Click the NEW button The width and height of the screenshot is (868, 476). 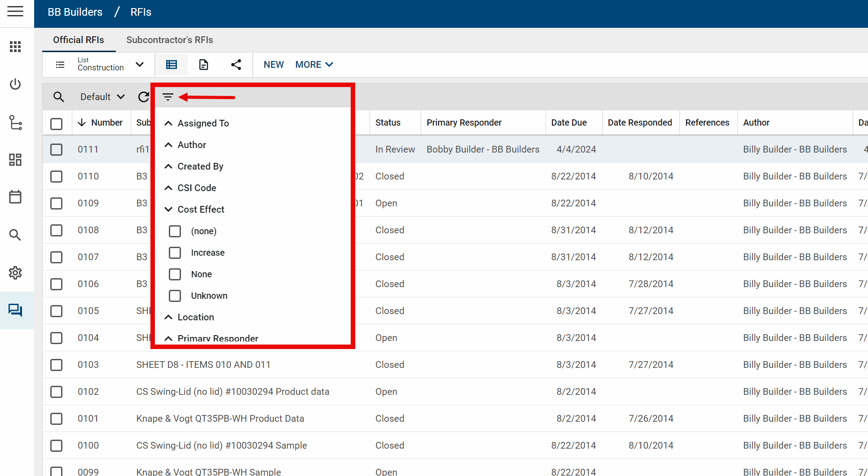[x=273, y=65]
